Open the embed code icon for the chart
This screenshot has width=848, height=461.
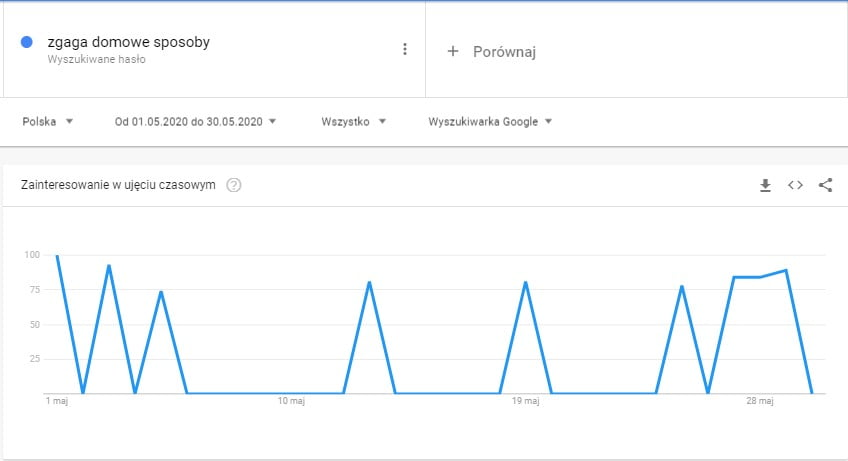(x=795, y=185)
